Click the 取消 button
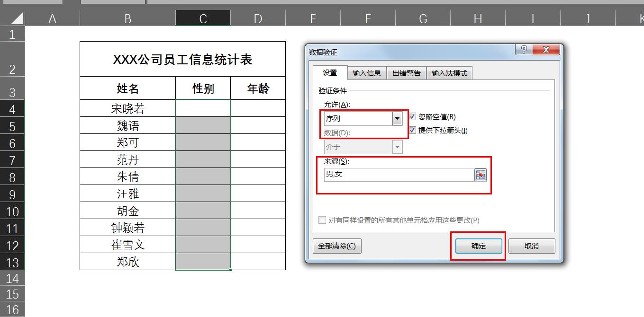 [x=532, y=246]
